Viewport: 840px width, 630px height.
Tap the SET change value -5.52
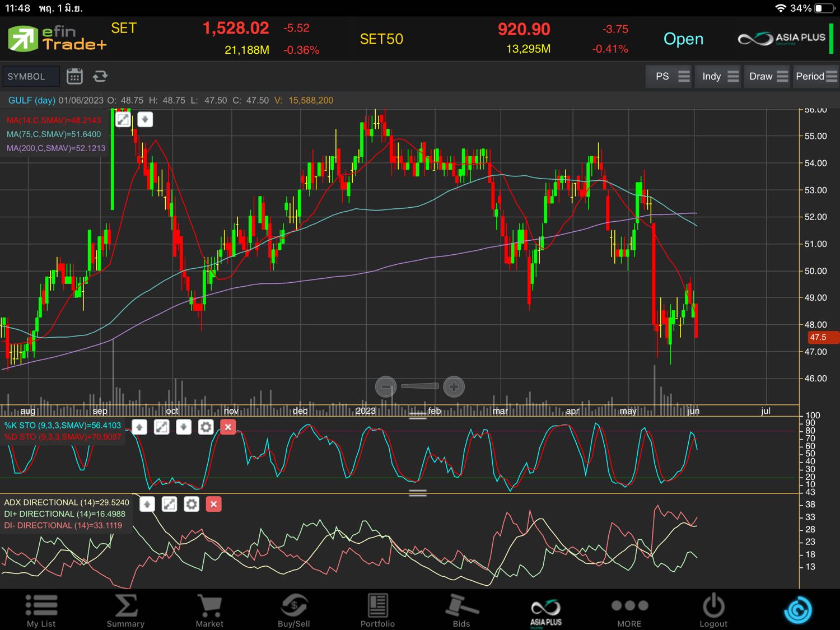296,28
